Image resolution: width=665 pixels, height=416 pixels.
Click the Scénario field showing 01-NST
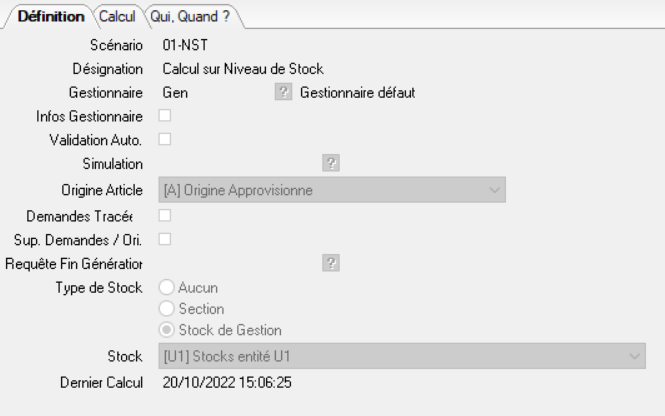click(185, 46)
